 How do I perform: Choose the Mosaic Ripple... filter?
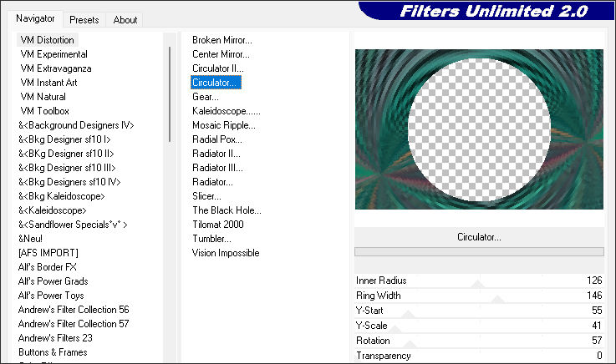(x=223, y=125)
